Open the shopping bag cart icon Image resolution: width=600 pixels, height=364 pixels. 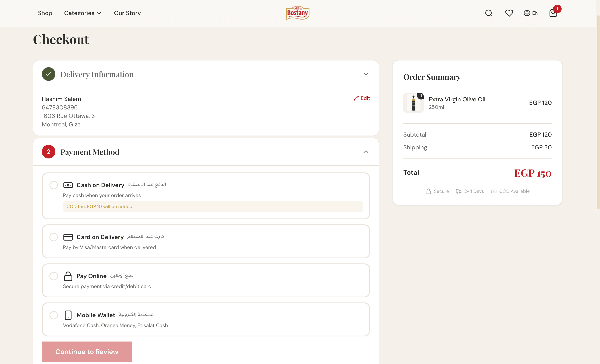(x=553, y=13)
